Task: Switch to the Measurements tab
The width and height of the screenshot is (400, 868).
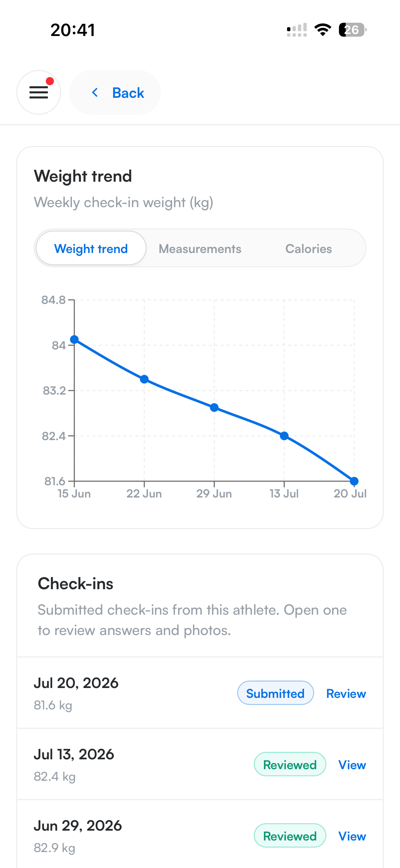Action: point(200,249)
